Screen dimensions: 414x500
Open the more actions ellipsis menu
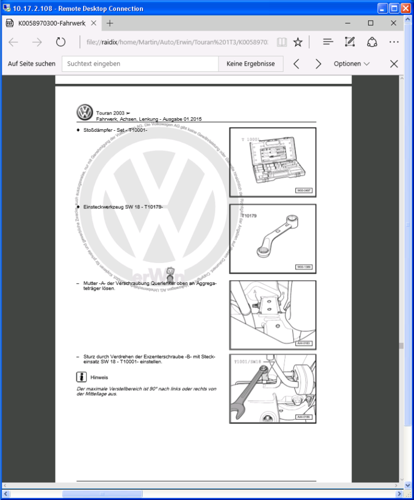pos(394,42)
